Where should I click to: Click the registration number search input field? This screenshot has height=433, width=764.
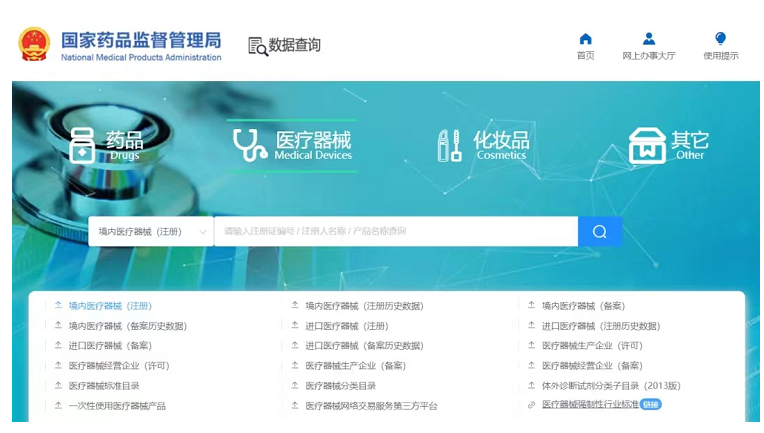click(x=395, y=232)
